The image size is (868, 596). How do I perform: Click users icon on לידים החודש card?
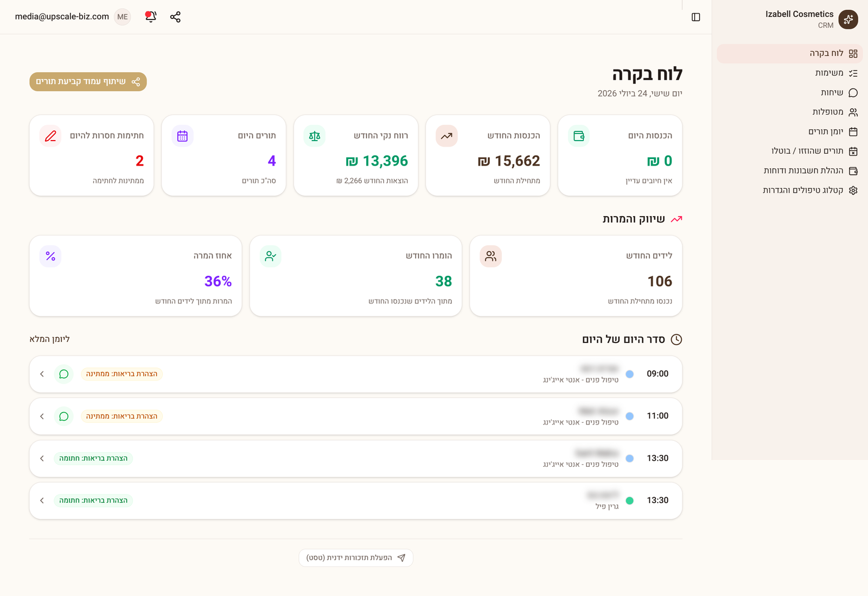click(490, 256)
